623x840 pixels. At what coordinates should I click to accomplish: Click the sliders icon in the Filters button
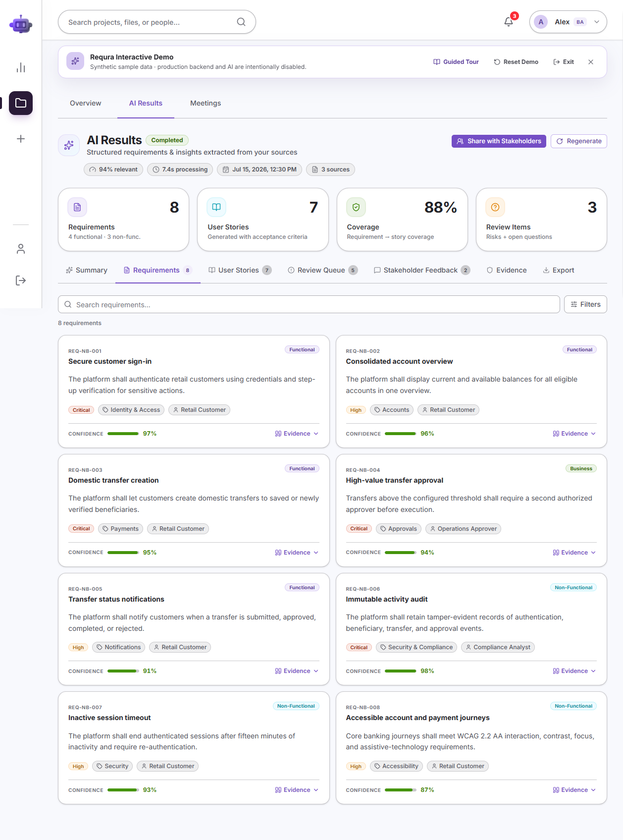(x=574, y=304)
